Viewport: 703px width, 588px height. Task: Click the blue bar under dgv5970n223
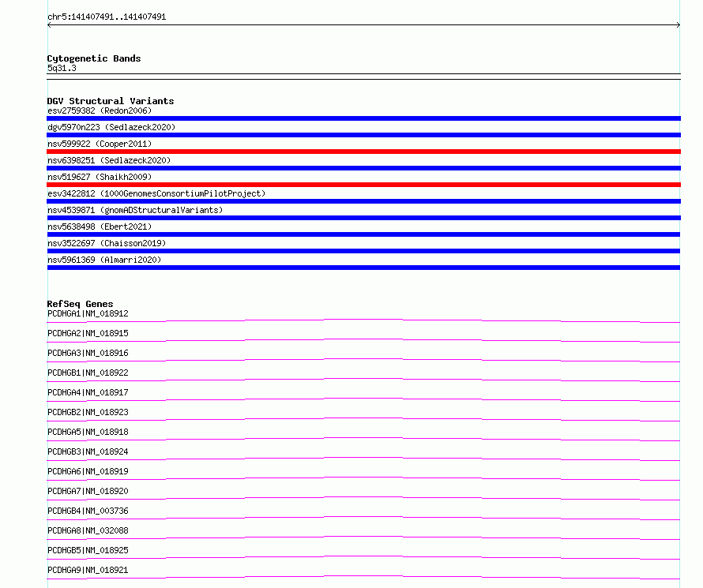click(363, 135)
